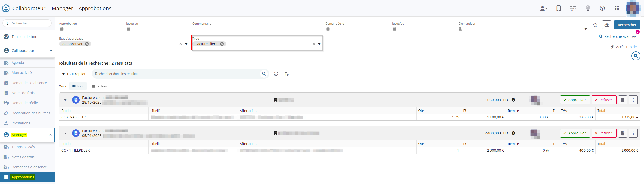Open the apps grid icon
The image size is (644, 184).
pyautogui.click(x=617, y=8)
